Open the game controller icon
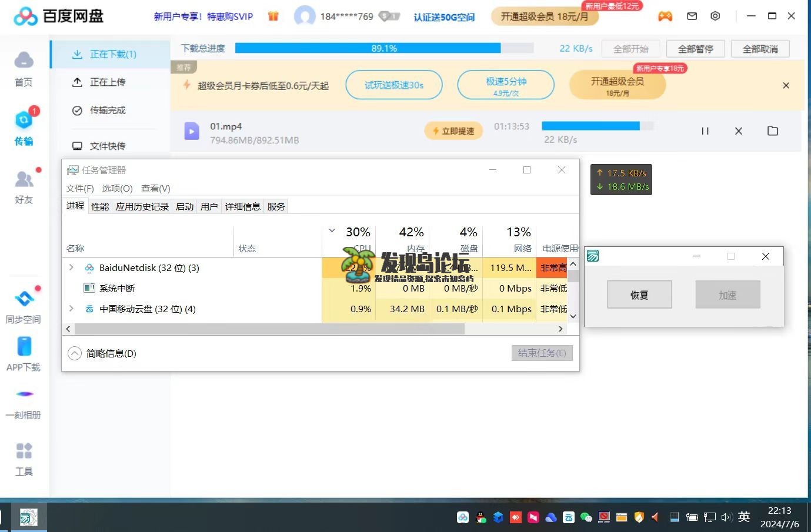 665,16
